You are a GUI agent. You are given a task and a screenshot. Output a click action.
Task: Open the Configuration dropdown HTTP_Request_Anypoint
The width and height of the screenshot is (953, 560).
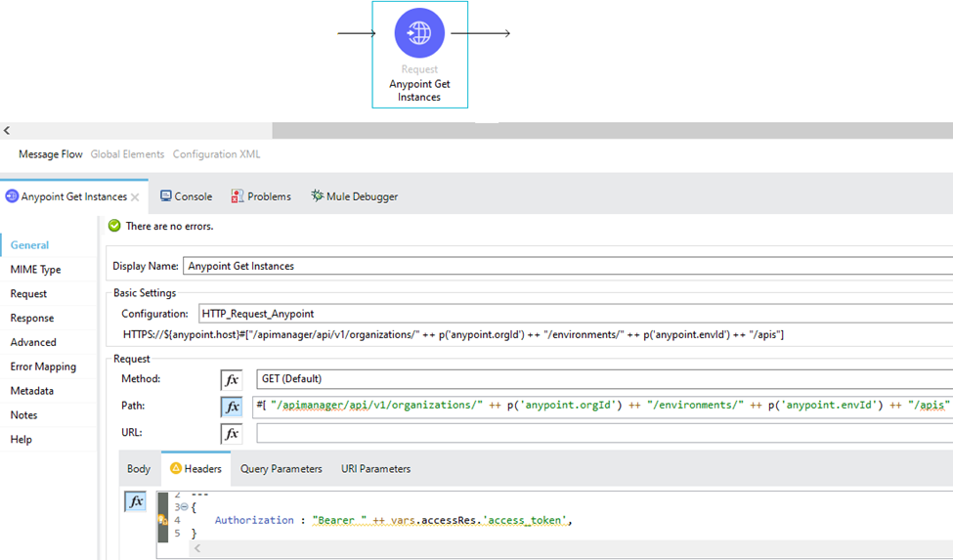[x=575, y=314]
